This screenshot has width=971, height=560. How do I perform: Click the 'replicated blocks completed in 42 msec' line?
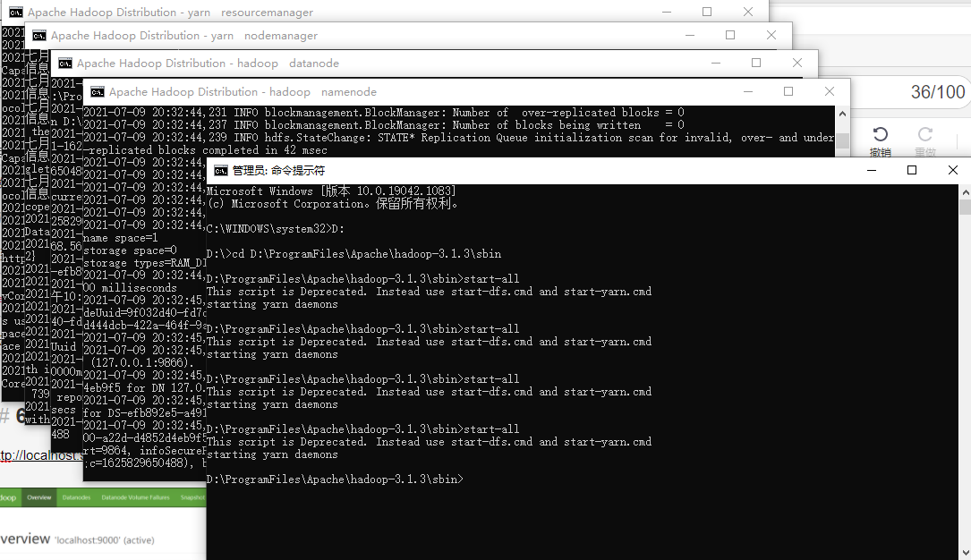click(x=206, y=150)
